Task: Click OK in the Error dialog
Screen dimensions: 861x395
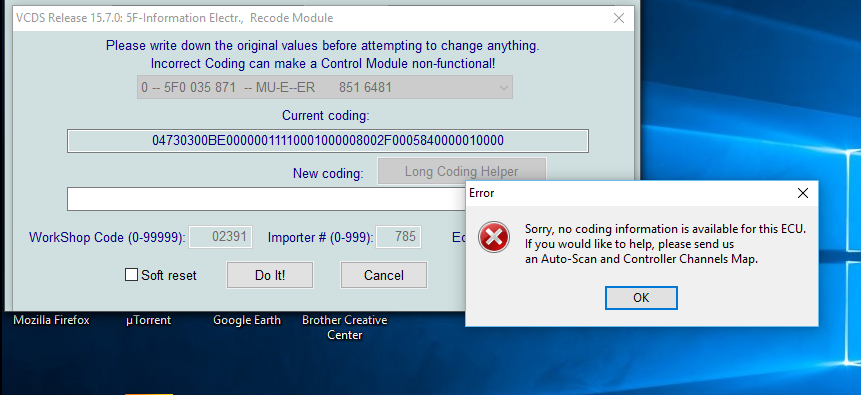Action: [641, 298]
